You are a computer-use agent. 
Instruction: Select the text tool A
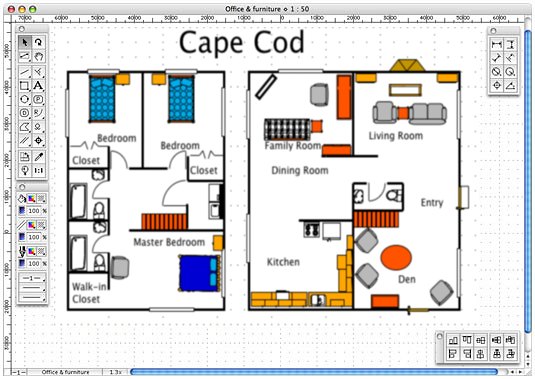tap(39, 85)
